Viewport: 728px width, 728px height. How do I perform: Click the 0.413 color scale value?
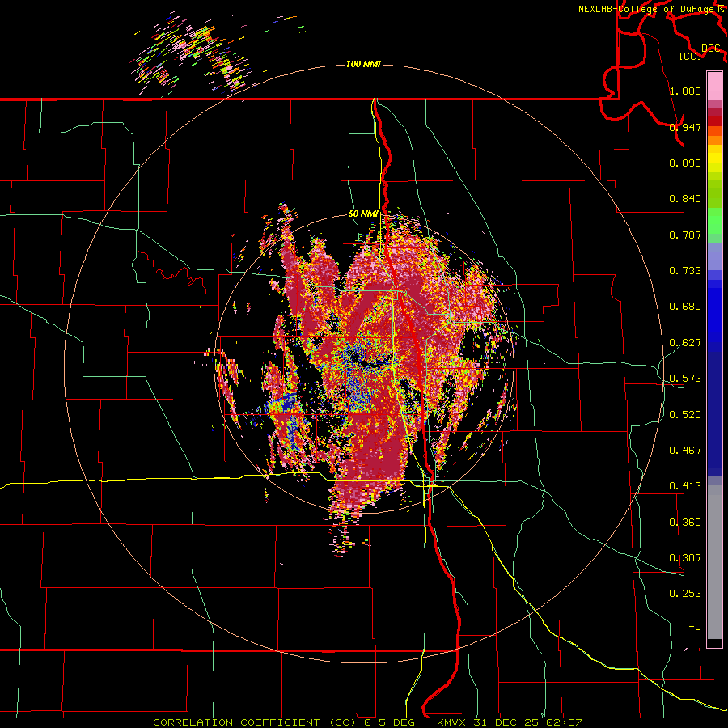[685, 486]
